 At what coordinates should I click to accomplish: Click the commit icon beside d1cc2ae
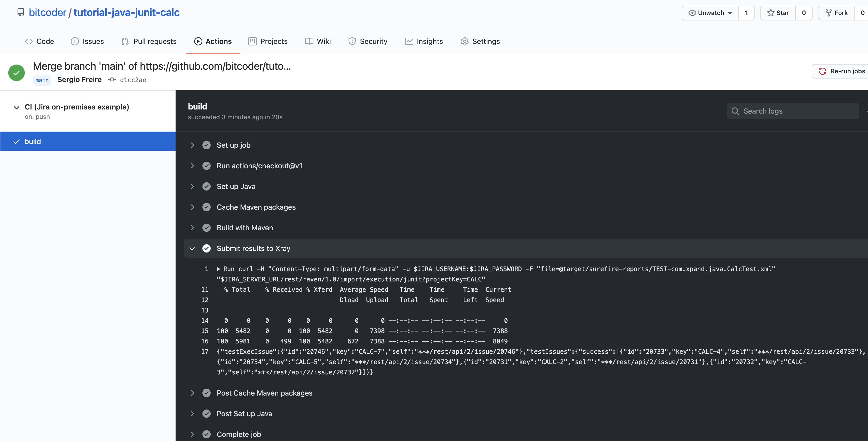112,80
